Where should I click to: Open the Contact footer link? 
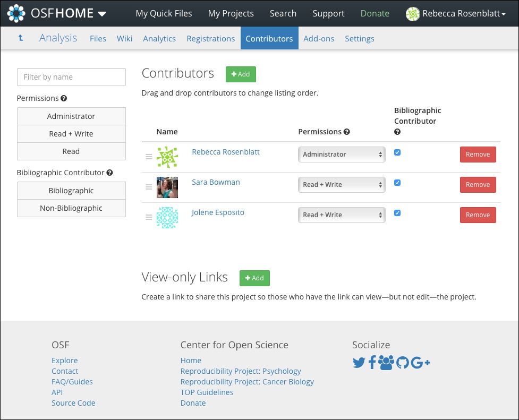tap(65, 371)
